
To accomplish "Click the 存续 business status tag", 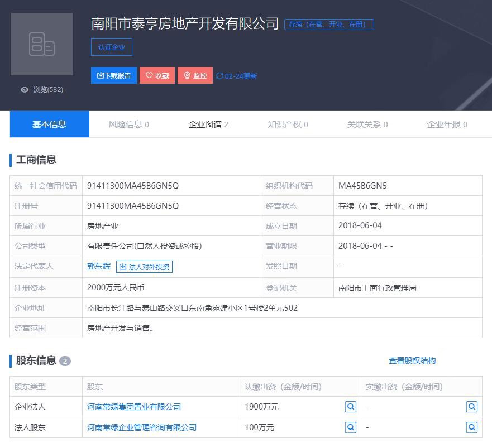I will tap(328, 24).
